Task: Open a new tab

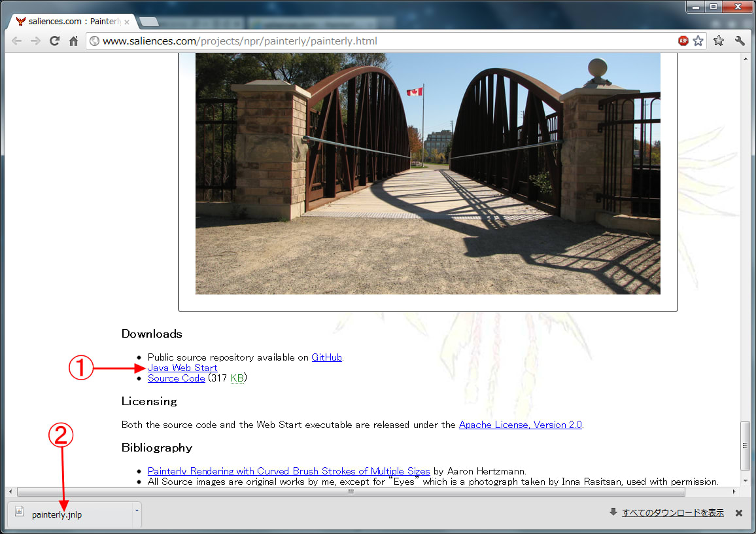Action: (x=149, y=22)
